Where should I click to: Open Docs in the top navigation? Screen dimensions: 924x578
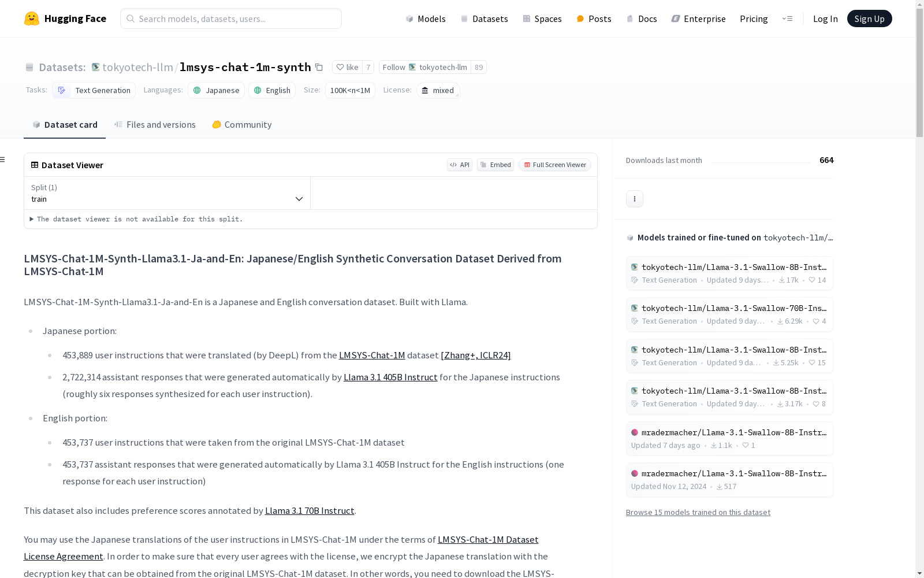coord(642,18)
